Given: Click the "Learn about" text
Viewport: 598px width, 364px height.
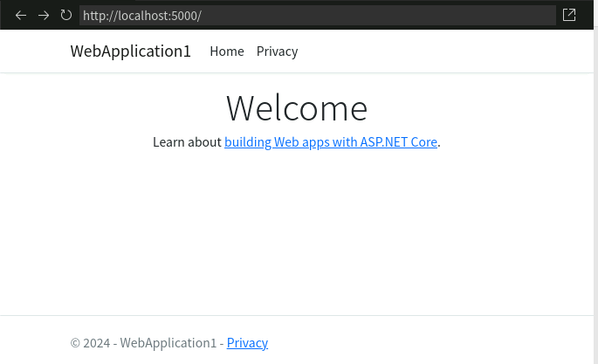Looking at the screenshot, I should coord(187,142).
